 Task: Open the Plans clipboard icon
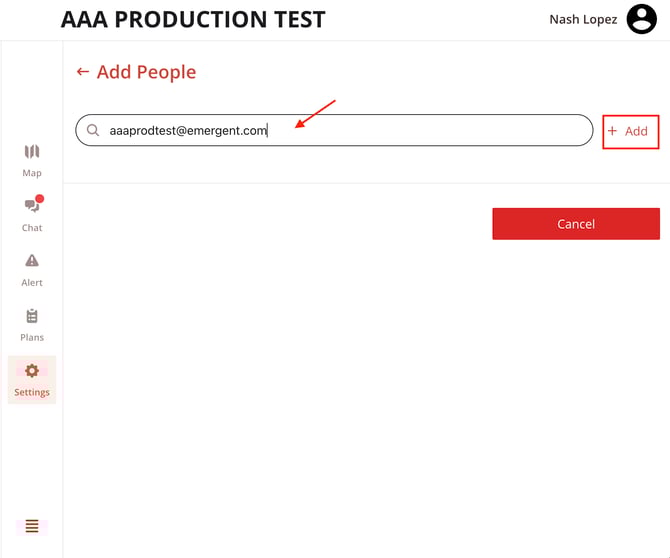pyautogui.click(x=32, y=316)
